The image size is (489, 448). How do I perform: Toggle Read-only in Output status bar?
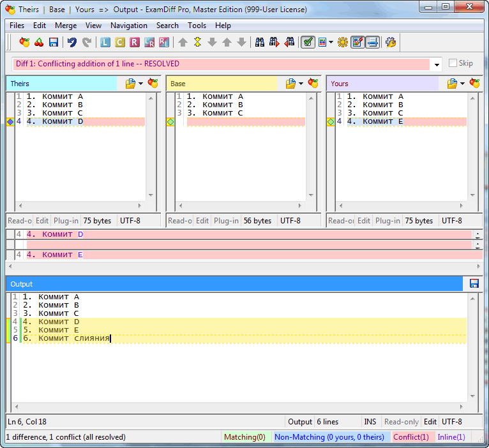402,422
